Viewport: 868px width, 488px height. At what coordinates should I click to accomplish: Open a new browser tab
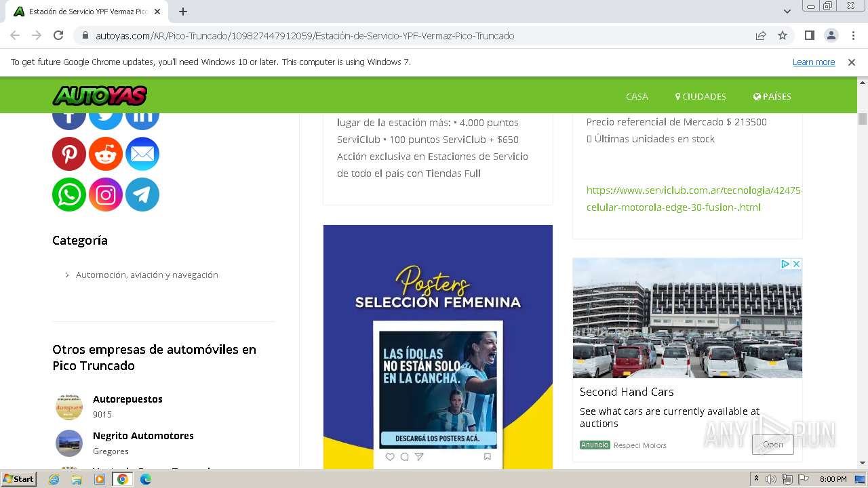click(183, 12)
